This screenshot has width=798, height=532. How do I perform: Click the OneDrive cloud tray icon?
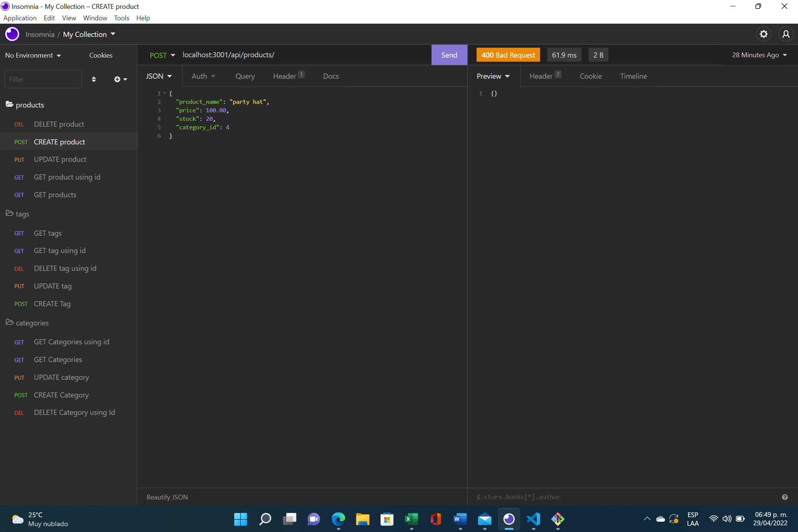pos(661,519)
